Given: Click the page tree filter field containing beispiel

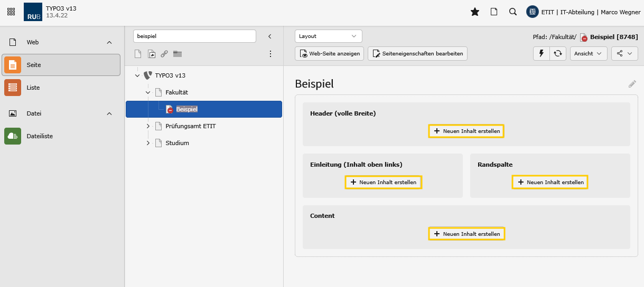Looking at the screenshot, I should tap(194, 36).
